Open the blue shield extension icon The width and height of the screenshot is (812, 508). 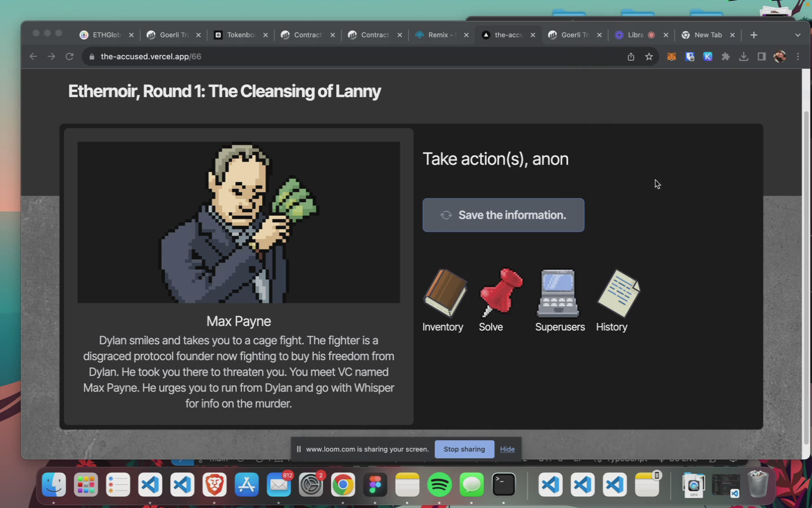coord(690,56)
